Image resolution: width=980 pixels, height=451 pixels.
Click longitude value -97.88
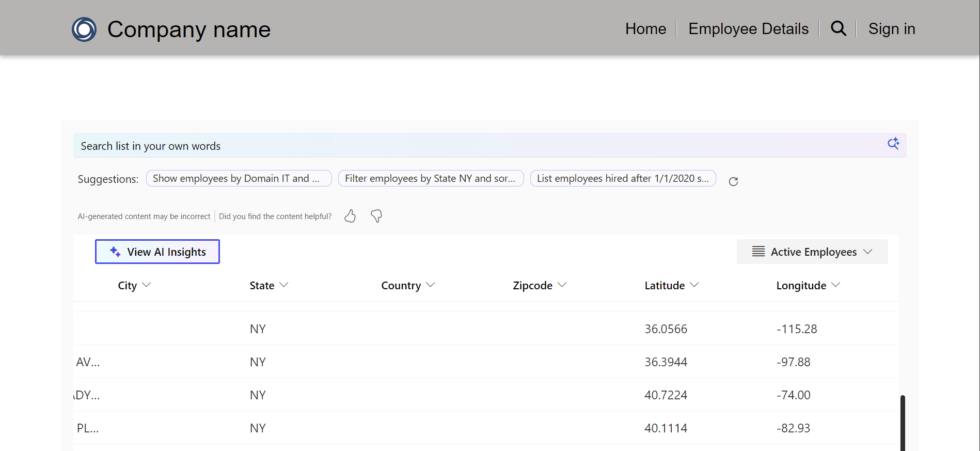(x=793, y=362)
